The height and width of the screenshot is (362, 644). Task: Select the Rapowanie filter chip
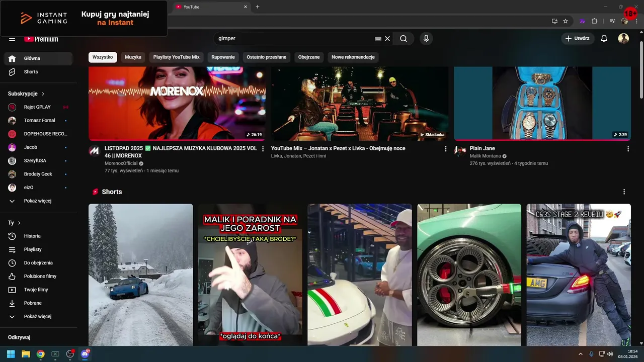pos(223,57)
